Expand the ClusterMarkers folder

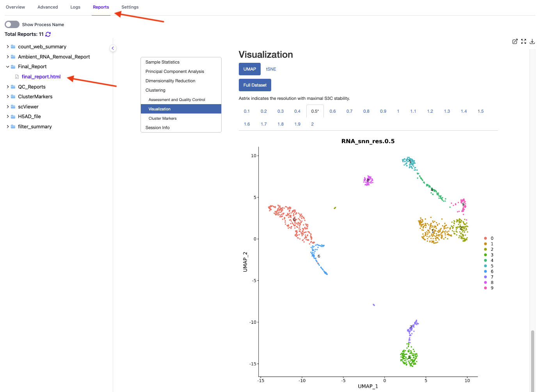point(7,97)
